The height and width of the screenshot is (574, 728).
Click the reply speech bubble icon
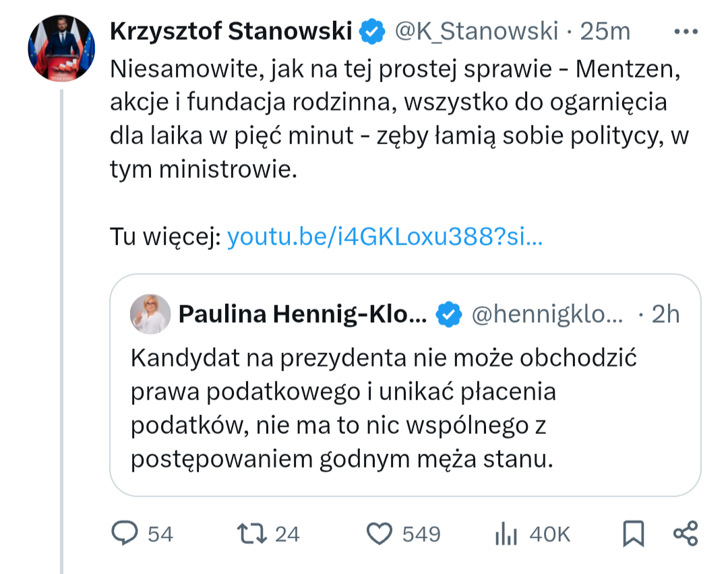(124, 534)
